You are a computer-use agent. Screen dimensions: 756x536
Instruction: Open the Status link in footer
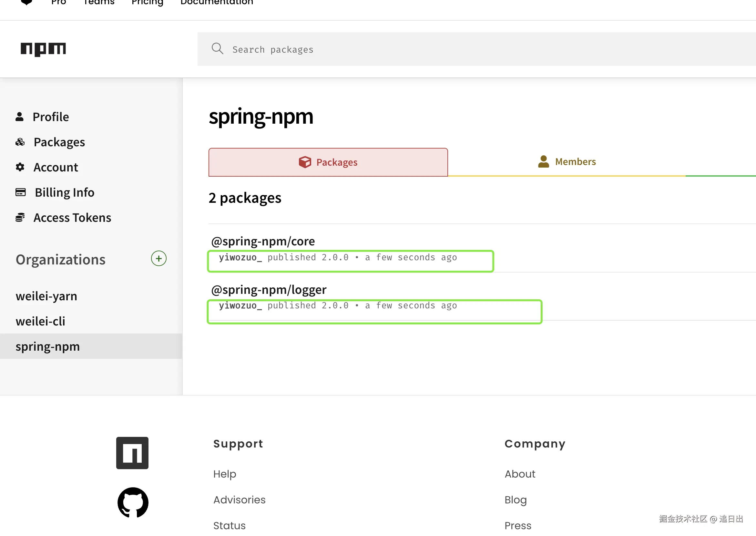[x=230, y=525]
